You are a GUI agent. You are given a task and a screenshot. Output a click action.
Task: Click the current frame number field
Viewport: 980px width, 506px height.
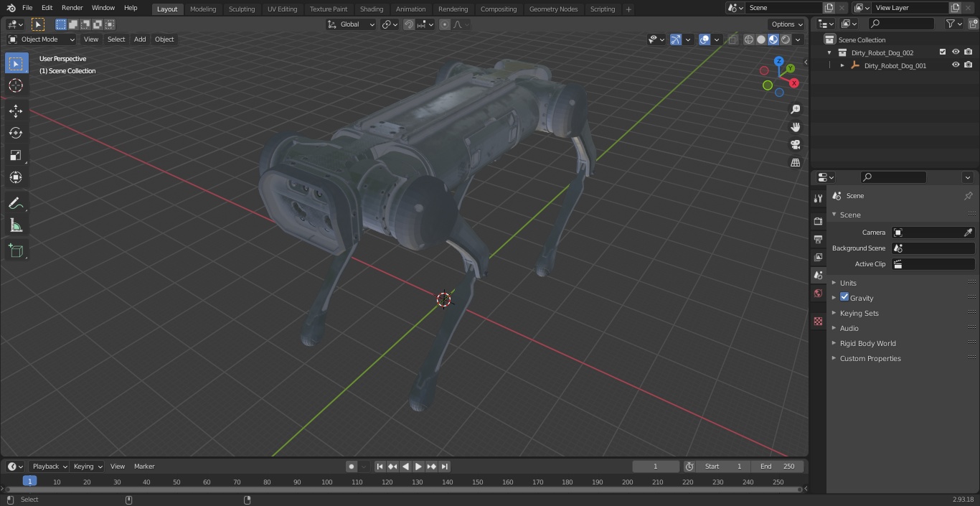[x=656, y=467]
